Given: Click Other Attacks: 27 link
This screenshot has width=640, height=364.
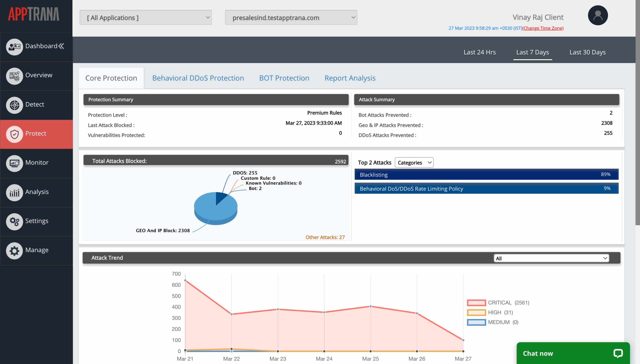Looking at the screenshot, I should click(325, 237).
